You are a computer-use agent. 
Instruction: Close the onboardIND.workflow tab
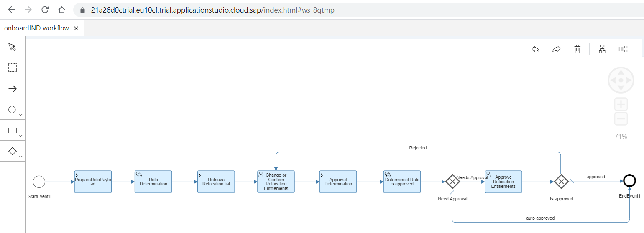76,28
